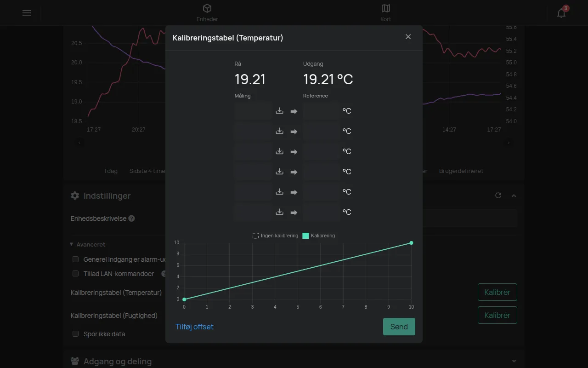Viewport: 588px width, 368px height.
Task: Toggle the Ingen kalibrering legend entry
Action: (x=275, y=236)
